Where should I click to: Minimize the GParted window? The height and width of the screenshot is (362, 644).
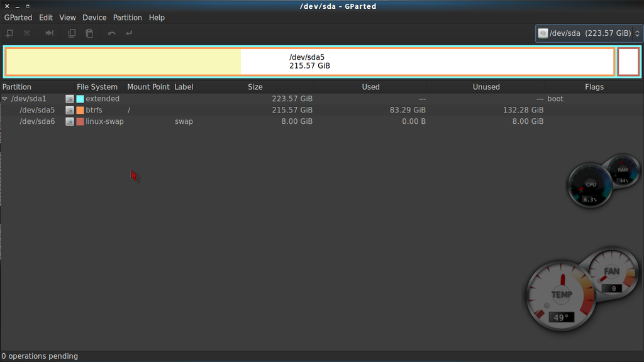pyautogui.click(x=17, y=6)
